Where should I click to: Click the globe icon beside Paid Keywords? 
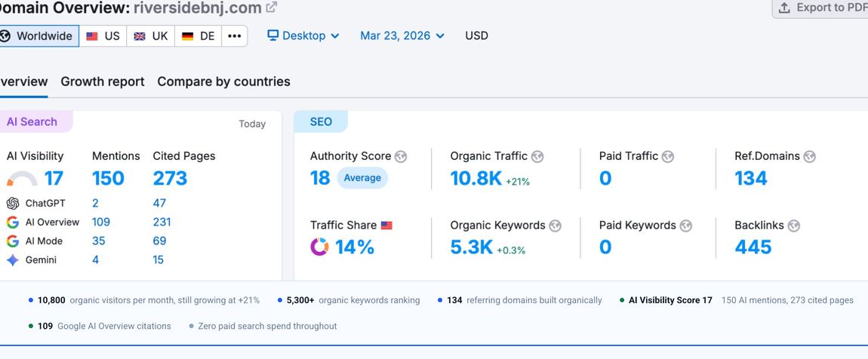point(686,226)
